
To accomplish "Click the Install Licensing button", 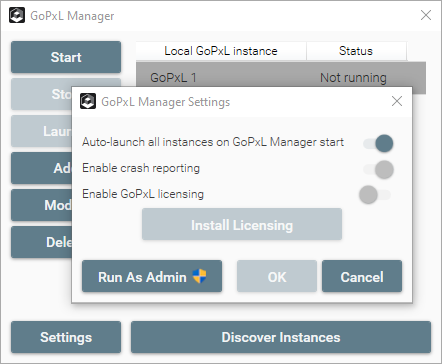I will pyautogui.click(x=242, y=224).
